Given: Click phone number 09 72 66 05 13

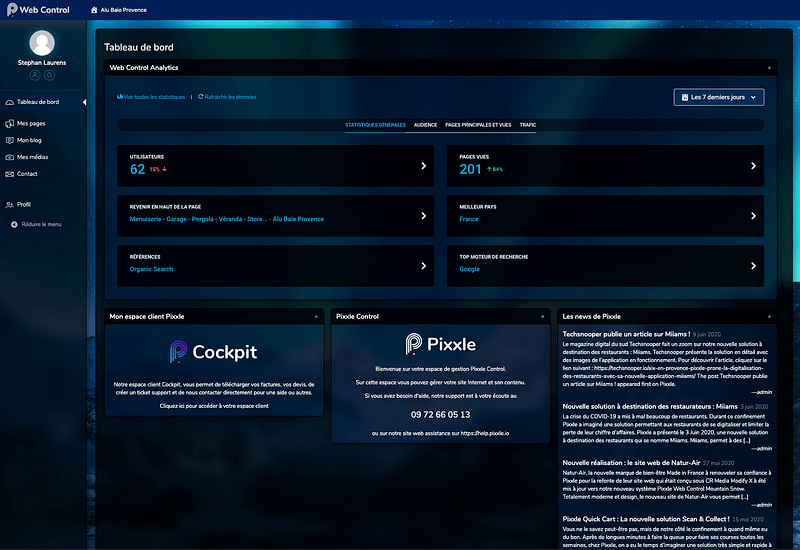Looking at the screenshot, I should coord(440,415).
